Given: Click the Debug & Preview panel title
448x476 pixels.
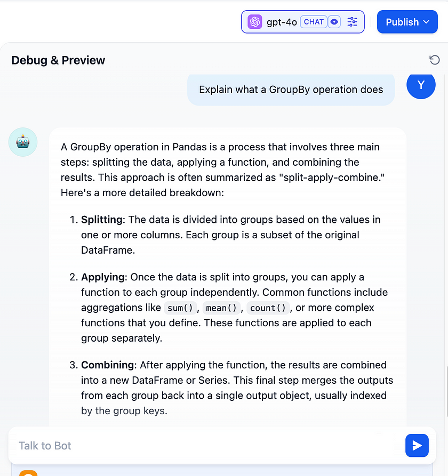Looking at the screenshot, I should click(58, 60).
